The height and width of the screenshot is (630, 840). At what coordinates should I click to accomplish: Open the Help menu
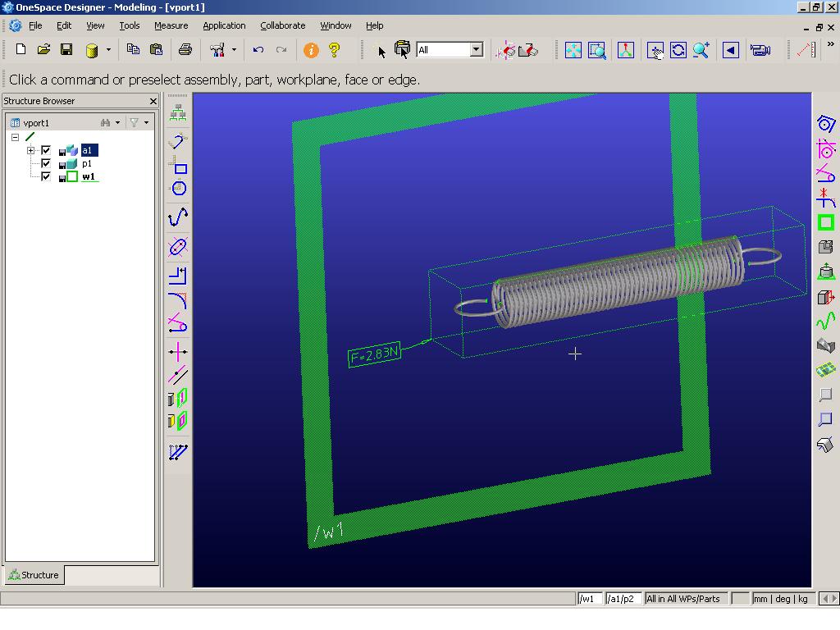[x=374, y=25]
